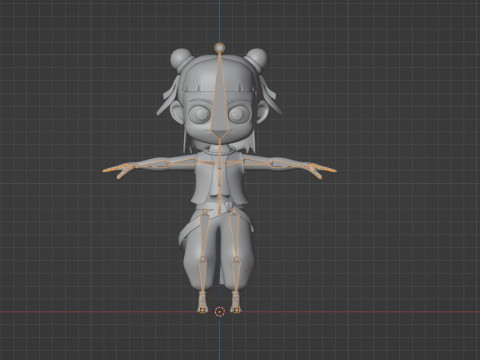
Task: Click the 3D cursor at the character's feet
Action: point(220,312)
